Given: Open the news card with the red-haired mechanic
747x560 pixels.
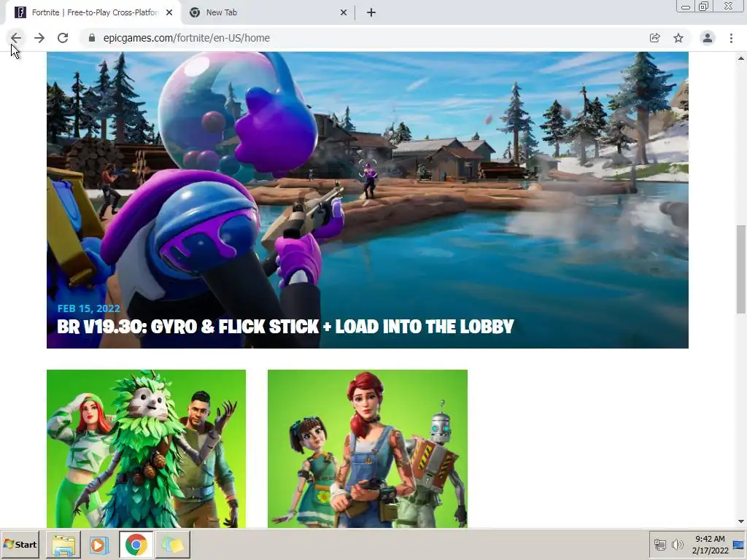Looking at the screenshot, I should (x=368, y=448).
